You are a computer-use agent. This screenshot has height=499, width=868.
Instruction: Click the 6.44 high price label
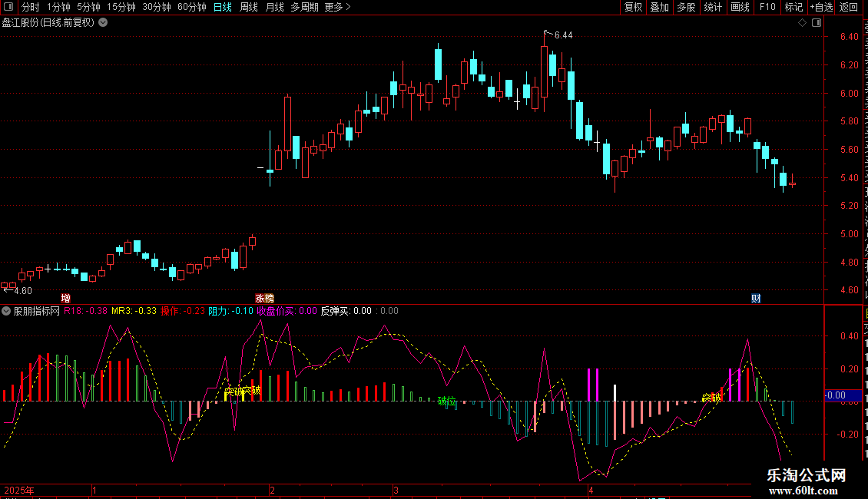[564, 35]
